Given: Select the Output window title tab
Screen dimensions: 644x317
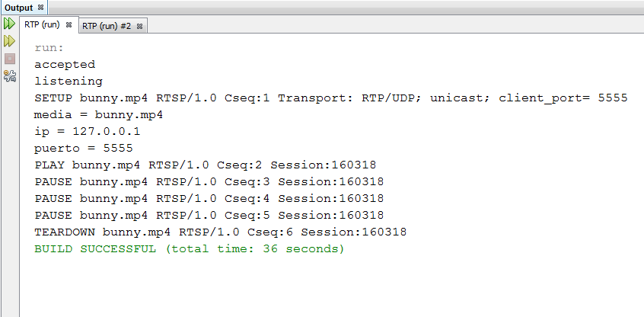Looking at the screenshot, I should (x=18, y=8).
